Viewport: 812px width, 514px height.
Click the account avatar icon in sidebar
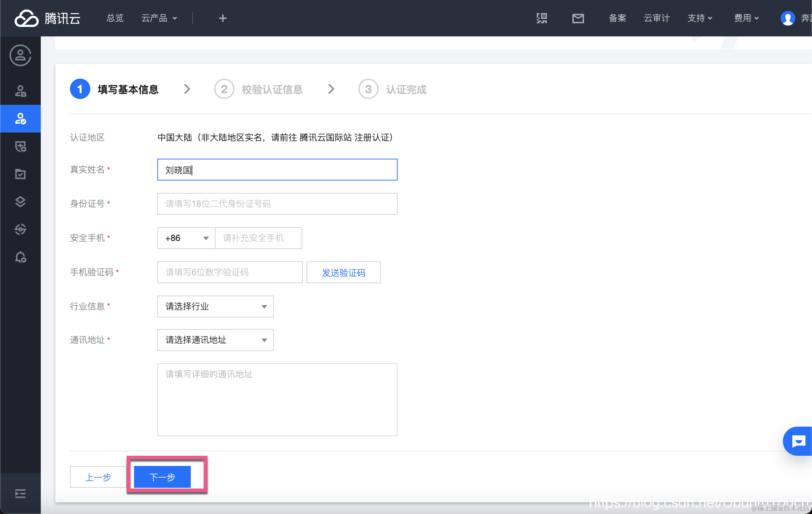[20, 55]
